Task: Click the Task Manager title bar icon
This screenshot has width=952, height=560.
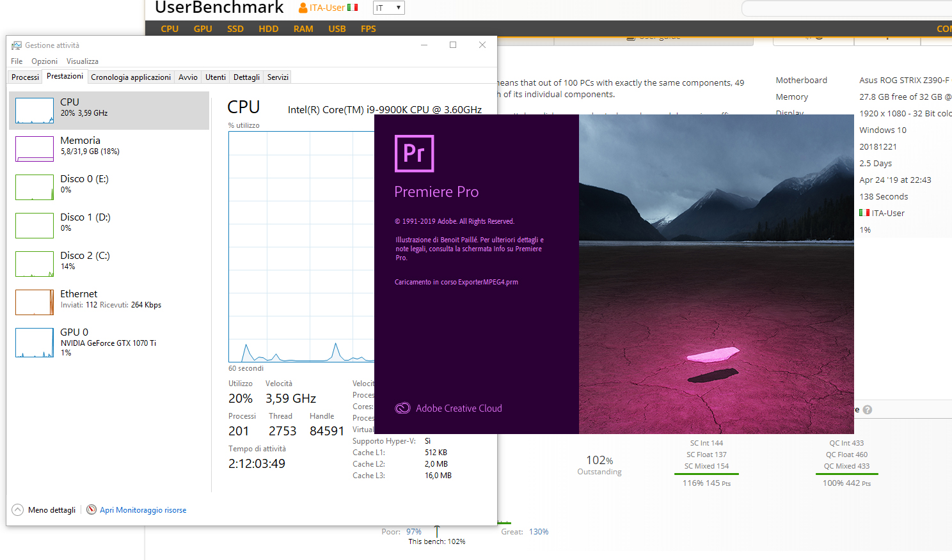Action: pos(17,45)
